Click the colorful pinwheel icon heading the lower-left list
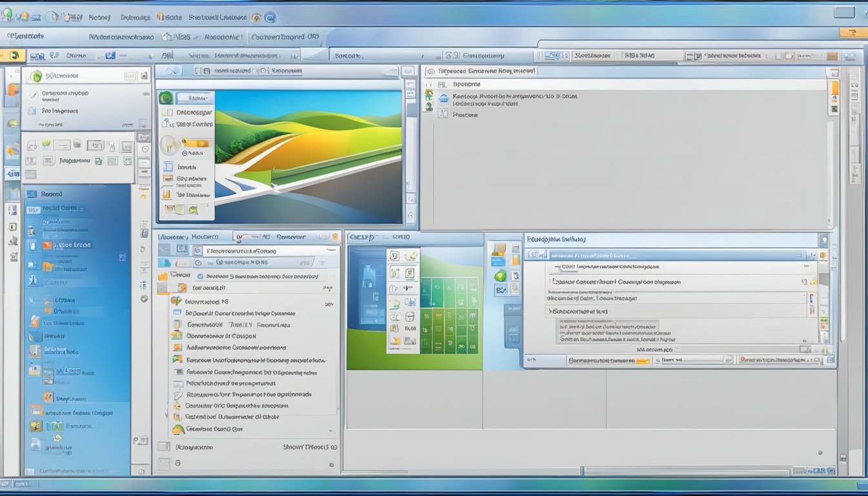 [175, 301]
